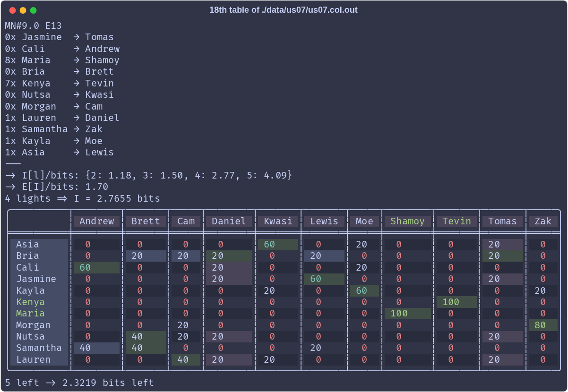The height and width of the screenshot is (392, 568).
Task: Click the 60 cell in the Cali row
Action: pyautogui.click(x=96, y=267)
